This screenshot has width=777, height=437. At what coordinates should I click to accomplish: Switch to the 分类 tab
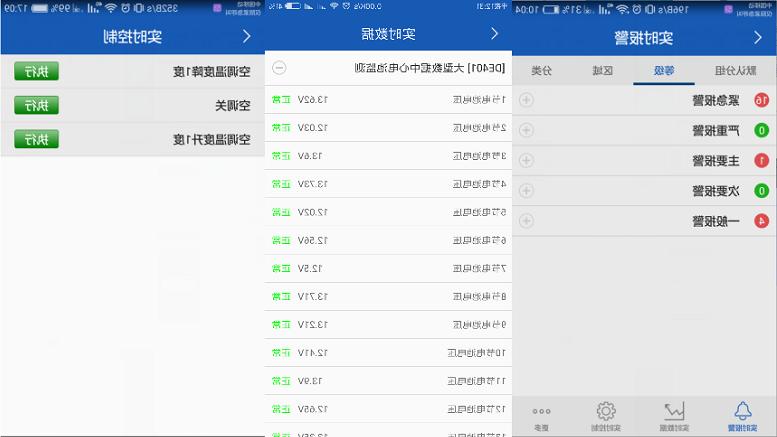541,71
